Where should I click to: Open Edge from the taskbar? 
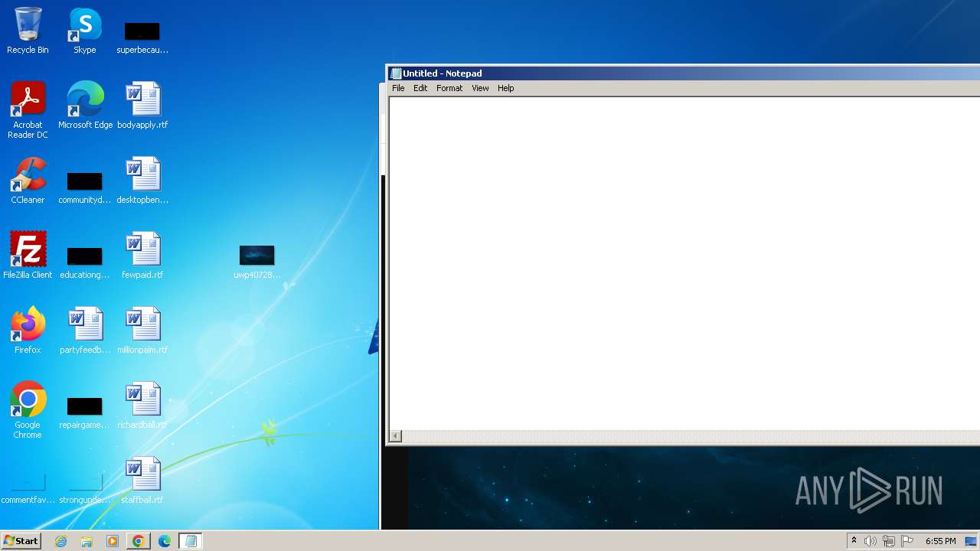(165, 541)
